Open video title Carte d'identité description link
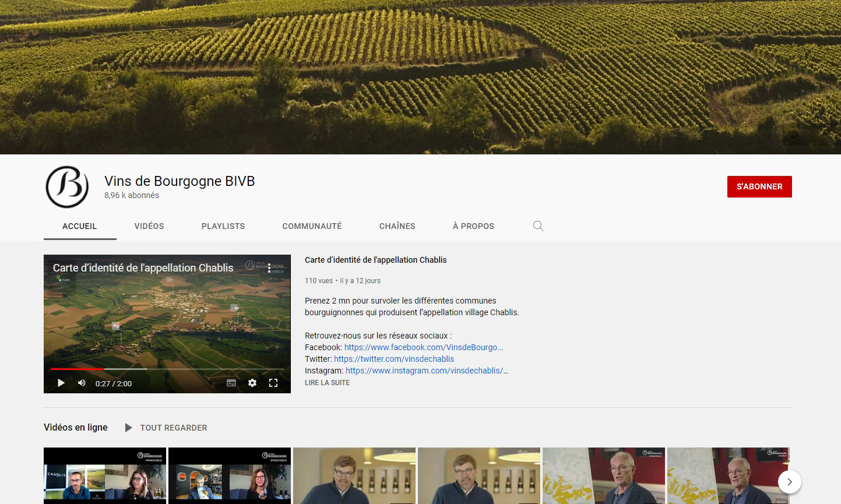This screenshot has height=504, width=841. click(x=376, y=260)
